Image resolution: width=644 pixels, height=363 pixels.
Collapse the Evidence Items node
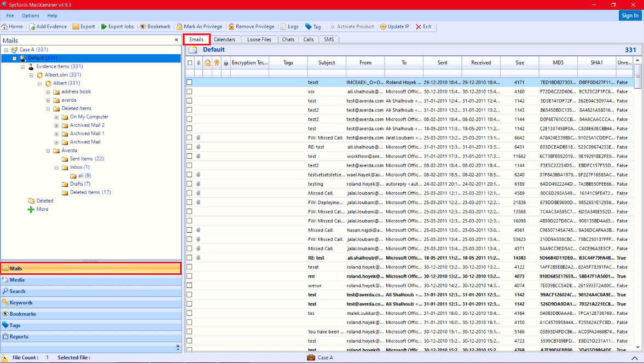23,67
